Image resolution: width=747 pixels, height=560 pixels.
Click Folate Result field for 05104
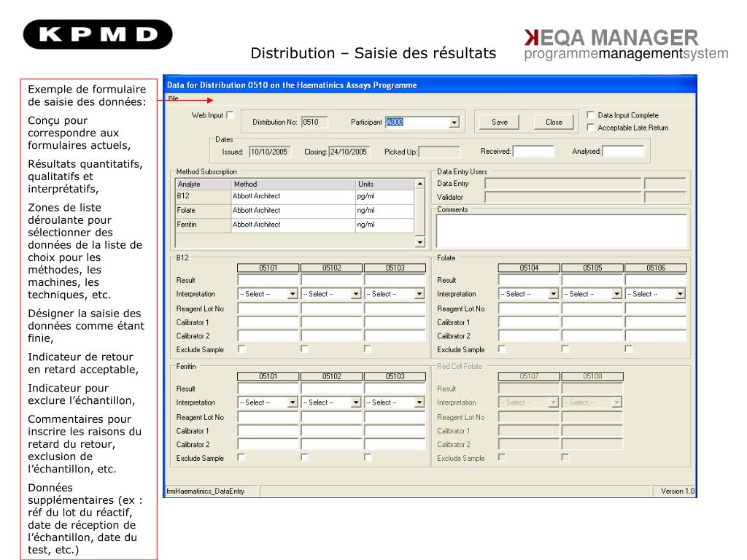(530, 280)
